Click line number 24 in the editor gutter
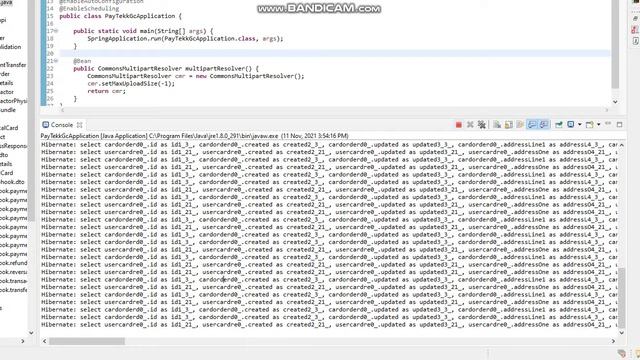640x360 pixels. (50, 83)
